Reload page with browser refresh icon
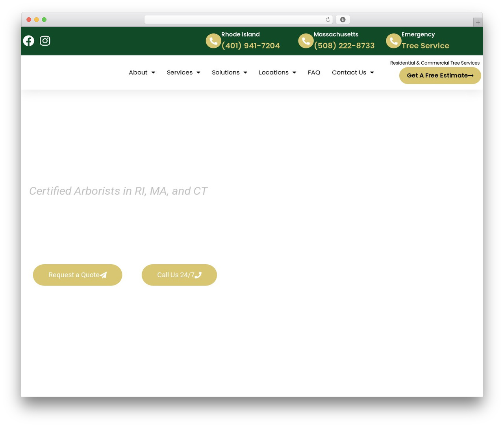The image size is (504, 427). [328, 20]
